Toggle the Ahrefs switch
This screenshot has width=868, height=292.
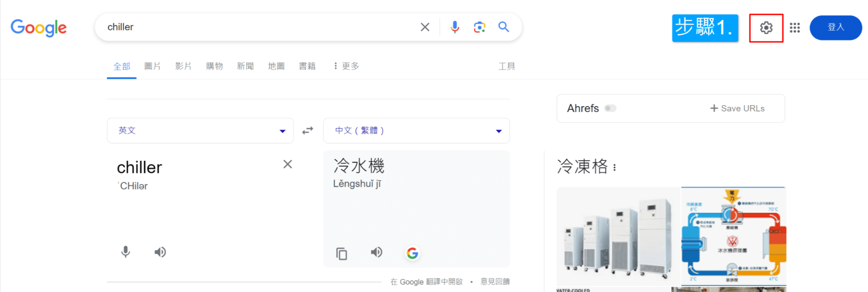pos(610,108)
